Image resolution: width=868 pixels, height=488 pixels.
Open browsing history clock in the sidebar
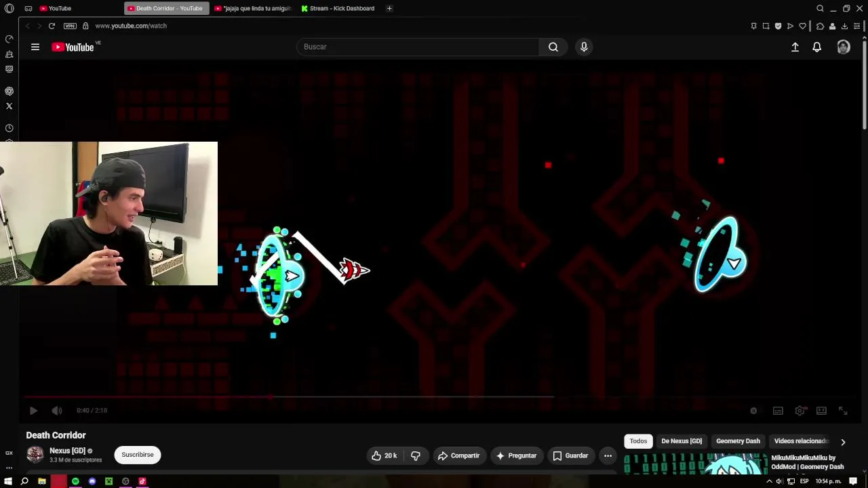pos(9,128)
